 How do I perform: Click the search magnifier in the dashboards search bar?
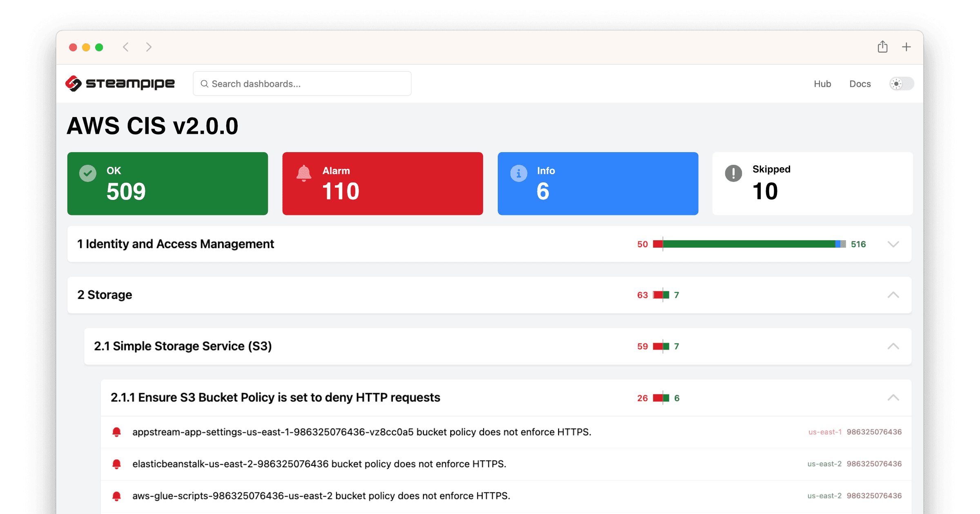[x=205, y=83]
